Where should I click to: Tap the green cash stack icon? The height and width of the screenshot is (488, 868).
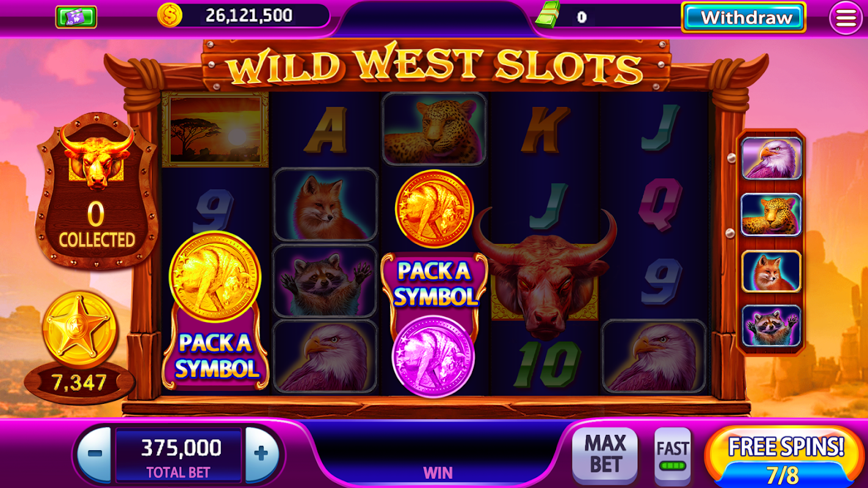click(548, 15)
